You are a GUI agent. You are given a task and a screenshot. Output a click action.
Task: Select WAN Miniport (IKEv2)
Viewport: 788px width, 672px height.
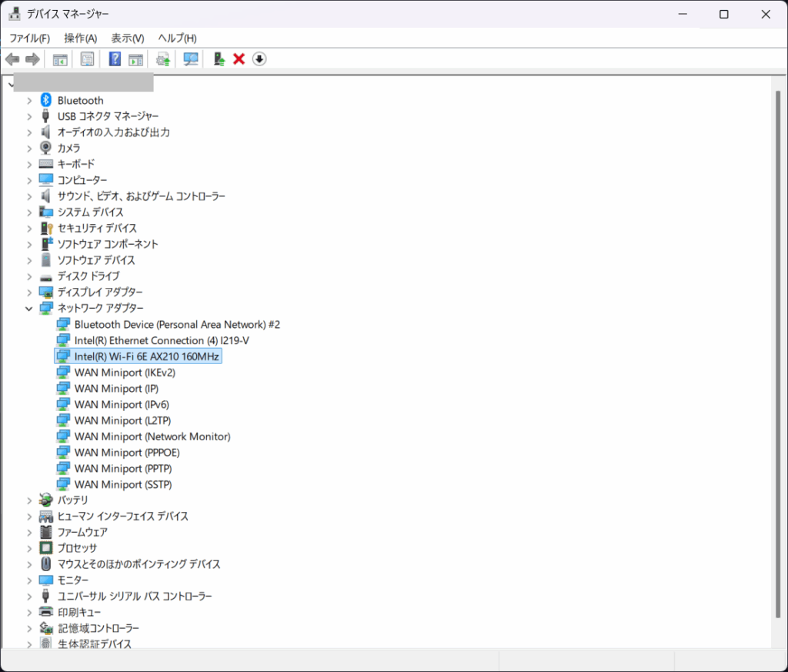pyautogui.click(x=125, y=373)
